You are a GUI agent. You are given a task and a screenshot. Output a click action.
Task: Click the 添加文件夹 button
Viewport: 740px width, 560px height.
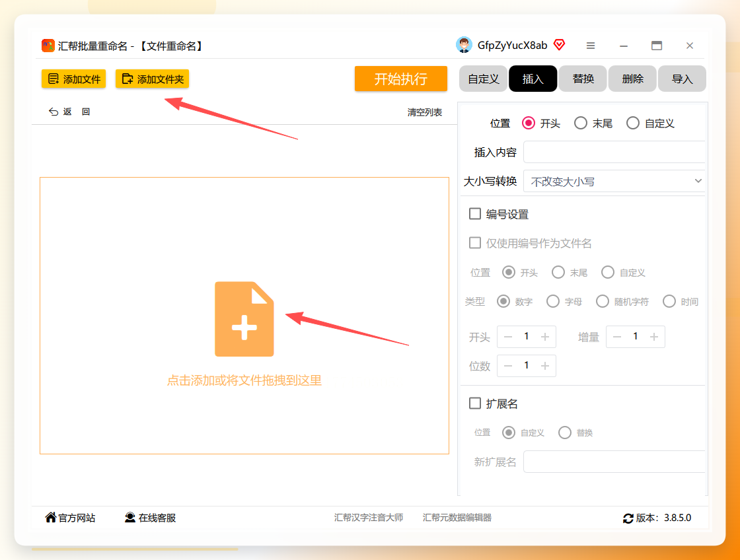click(153, 79)
